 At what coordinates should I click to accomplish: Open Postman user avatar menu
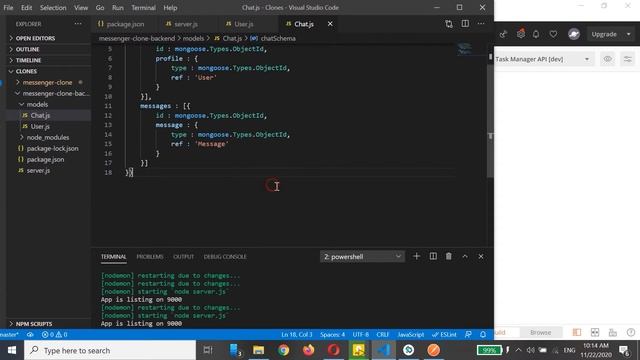coord(574,34)
